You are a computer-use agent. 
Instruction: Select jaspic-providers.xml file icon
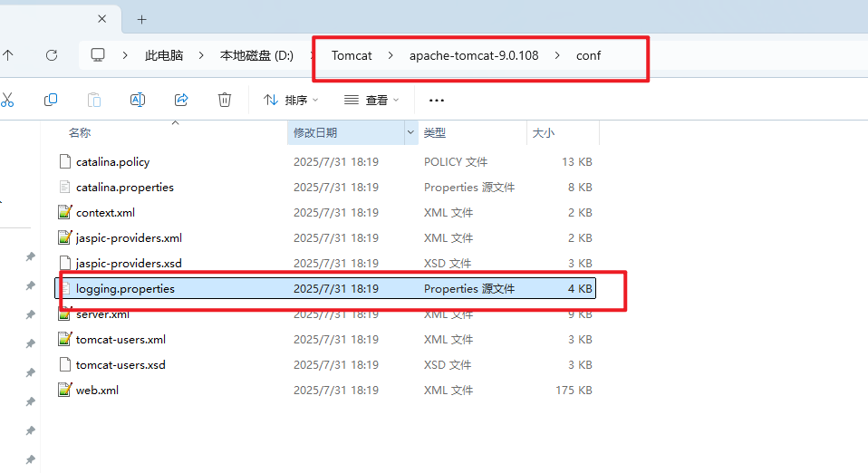64,237
